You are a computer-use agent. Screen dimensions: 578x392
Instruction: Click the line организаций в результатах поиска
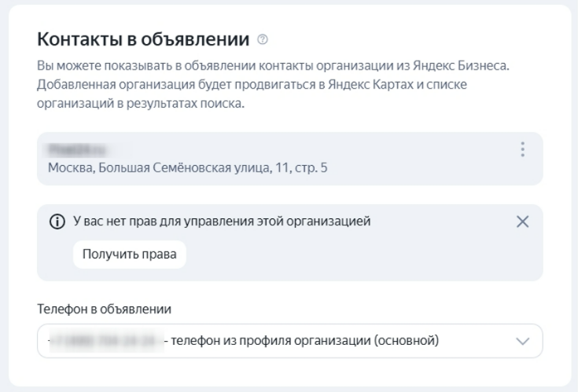click(x=142, y=104)
